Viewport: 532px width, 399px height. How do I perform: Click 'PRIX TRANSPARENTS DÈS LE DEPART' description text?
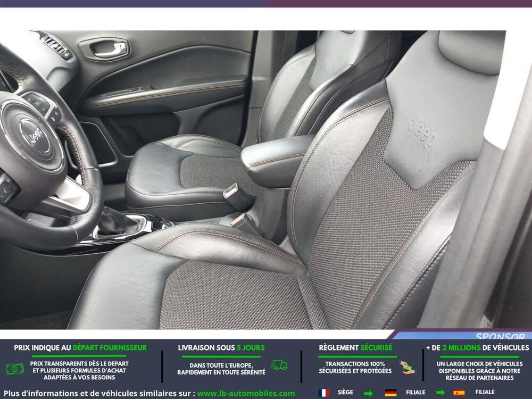[79, 370]
